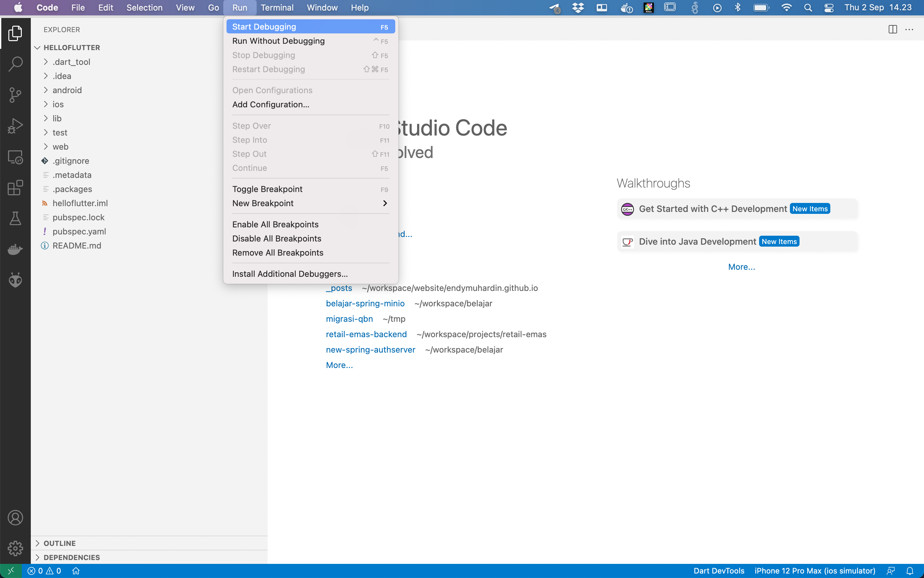Open the Wi-Fi menu bar icon
This screenshot has height=578, width=924.
pos(787,8)
